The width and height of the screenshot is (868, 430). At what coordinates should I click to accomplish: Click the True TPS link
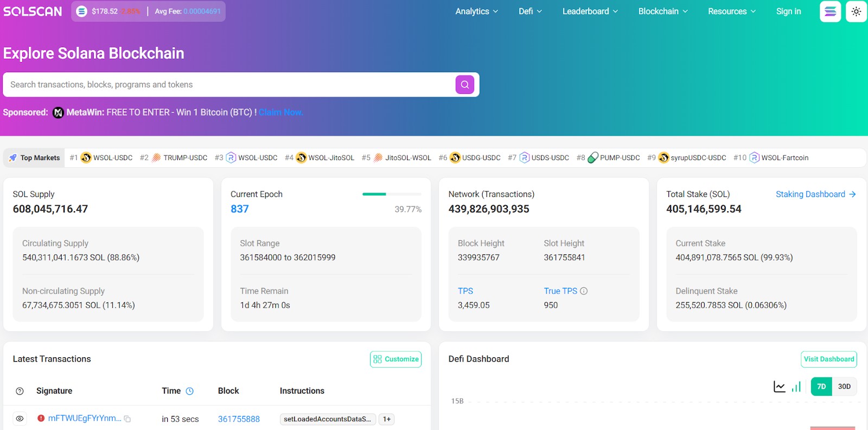560,291
